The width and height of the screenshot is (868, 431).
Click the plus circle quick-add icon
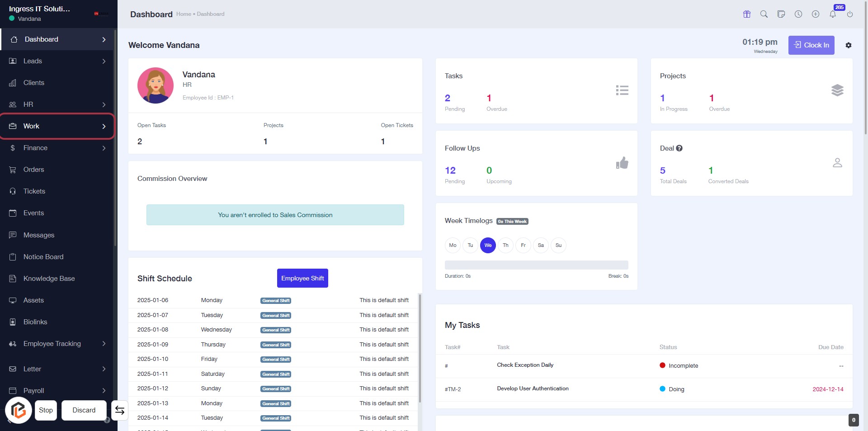(816, 14)
